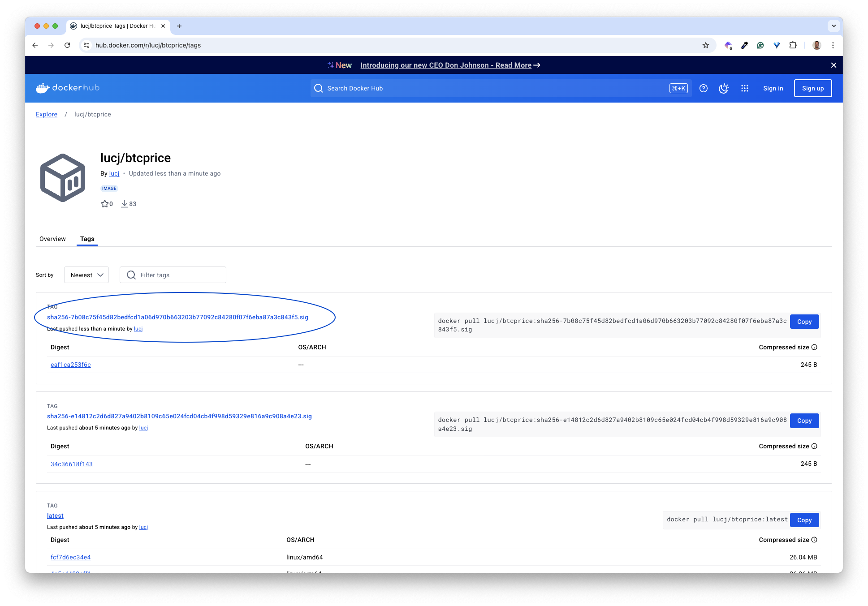Reload the page in browser
Viewport: 868px width, 606px height.
click(x=67, y=45)
